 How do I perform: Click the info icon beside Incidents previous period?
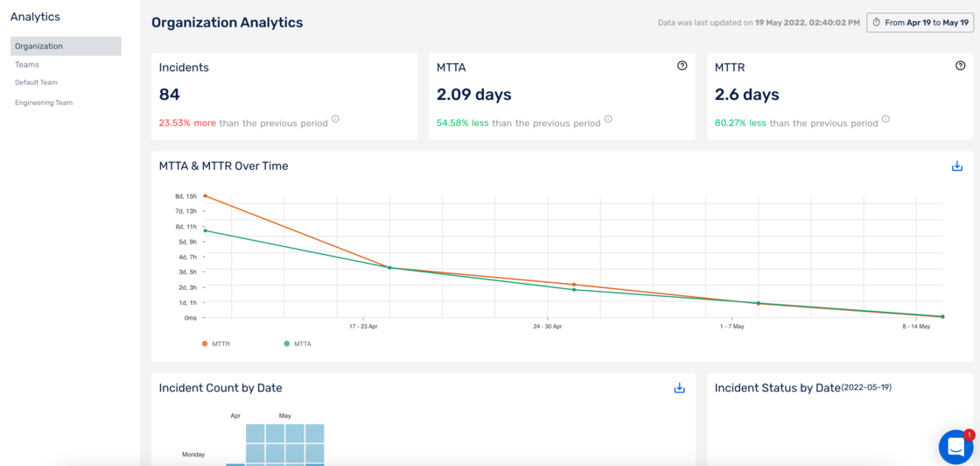click(336, 119)
